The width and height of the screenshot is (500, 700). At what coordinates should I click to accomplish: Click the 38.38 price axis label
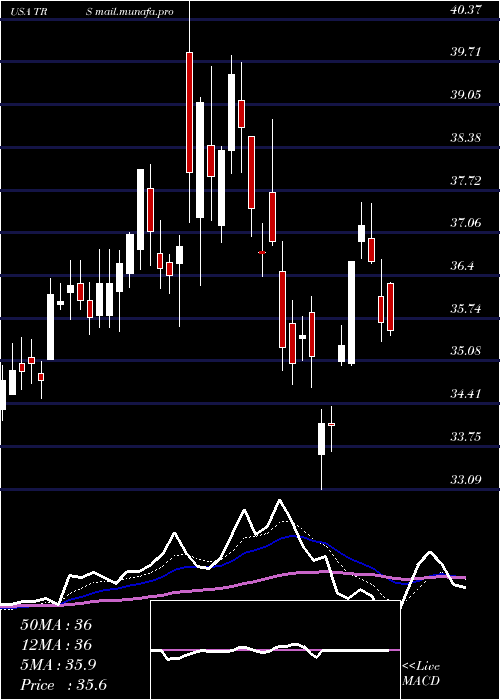pyautogui.click(x=466, y=138)
